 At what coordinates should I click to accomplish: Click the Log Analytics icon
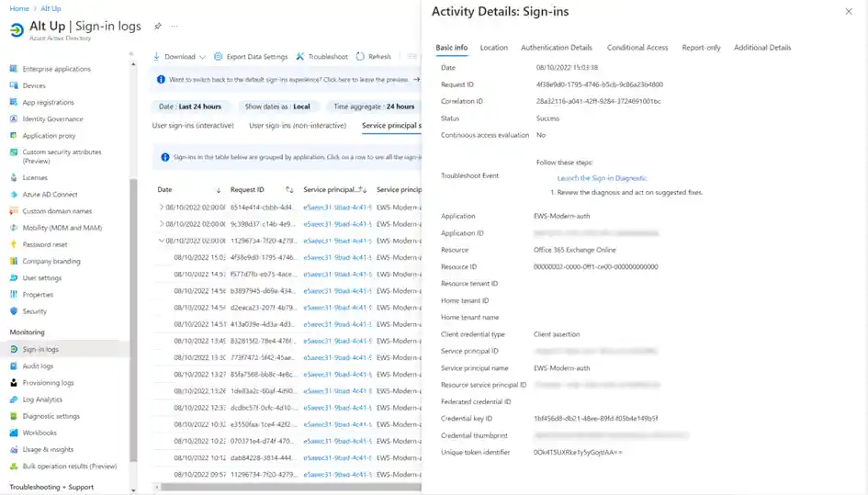pos(14,399)
